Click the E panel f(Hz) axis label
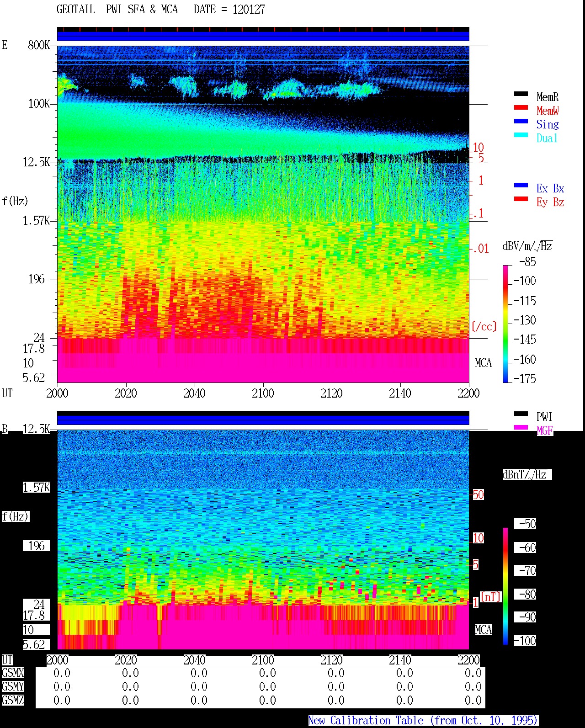Screen dimensions: 585x728 [x=15, y=201]
